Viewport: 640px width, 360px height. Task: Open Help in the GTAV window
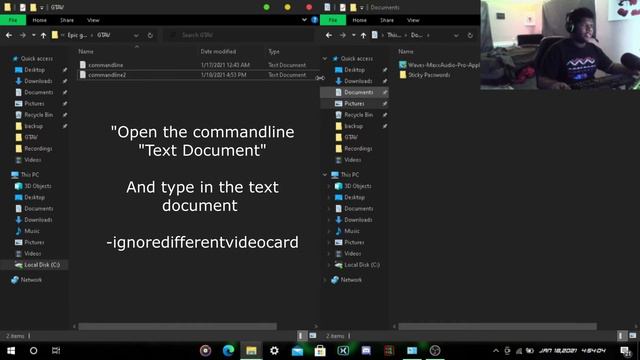314,20
